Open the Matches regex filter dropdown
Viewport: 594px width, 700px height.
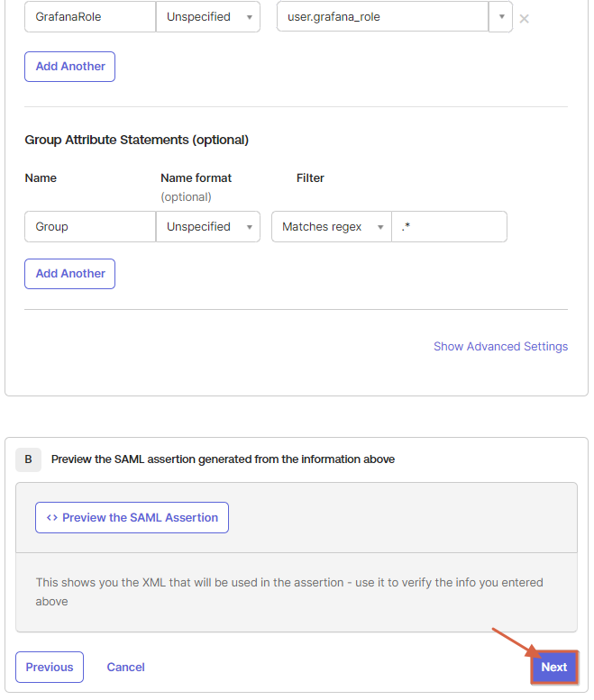click(x=332, y=227)
